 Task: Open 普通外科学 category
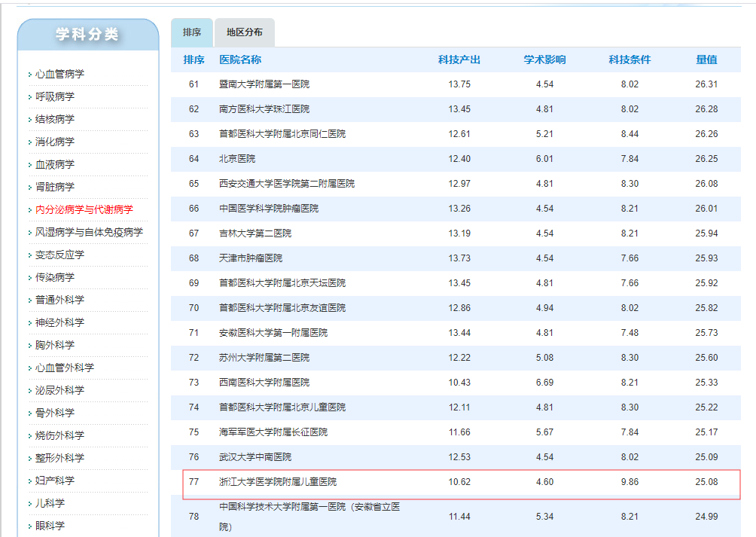pos(59,300)
